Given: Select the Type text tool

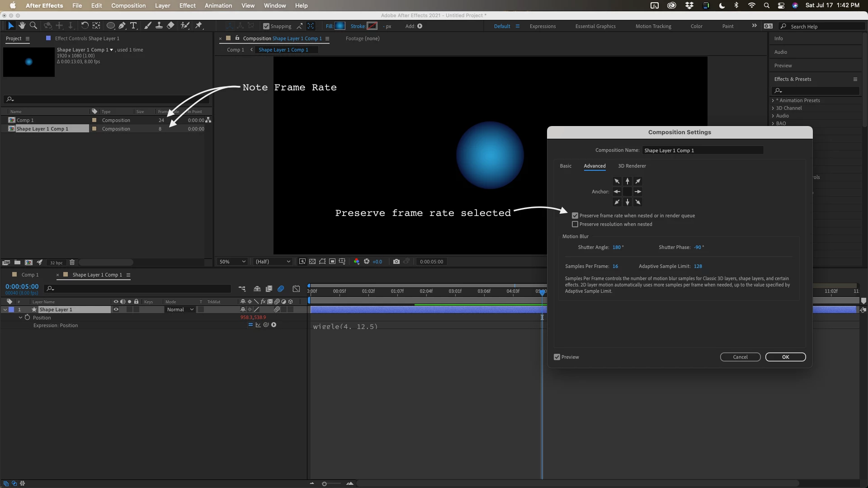Looking at the screenshot, I should [x=133, y=26].
